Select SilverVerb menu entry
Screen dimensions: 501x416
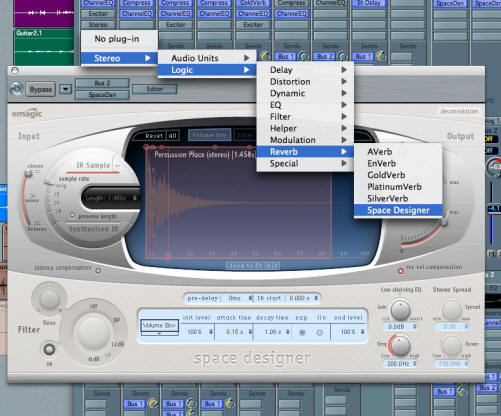click(x=398, y=199)
